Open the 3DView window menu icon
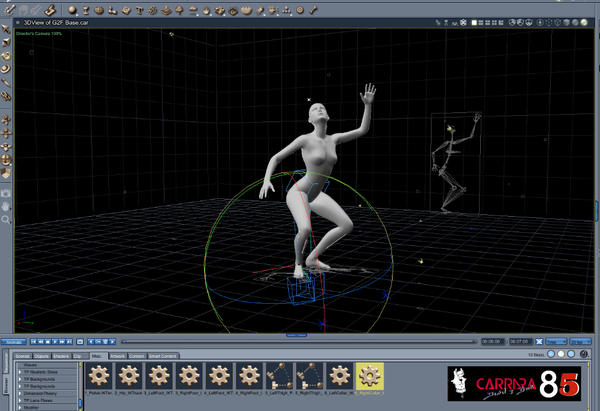600x411 pixels. click(18, 23)
